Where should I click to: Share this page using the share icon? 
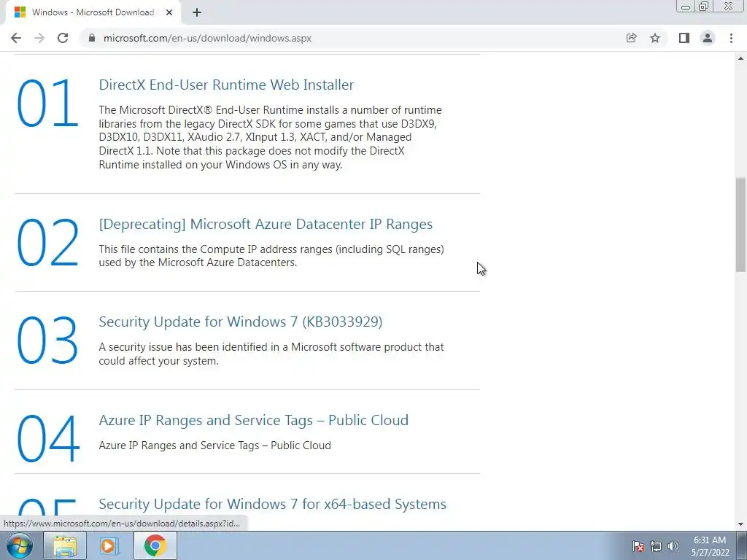(x=631, y=38)
